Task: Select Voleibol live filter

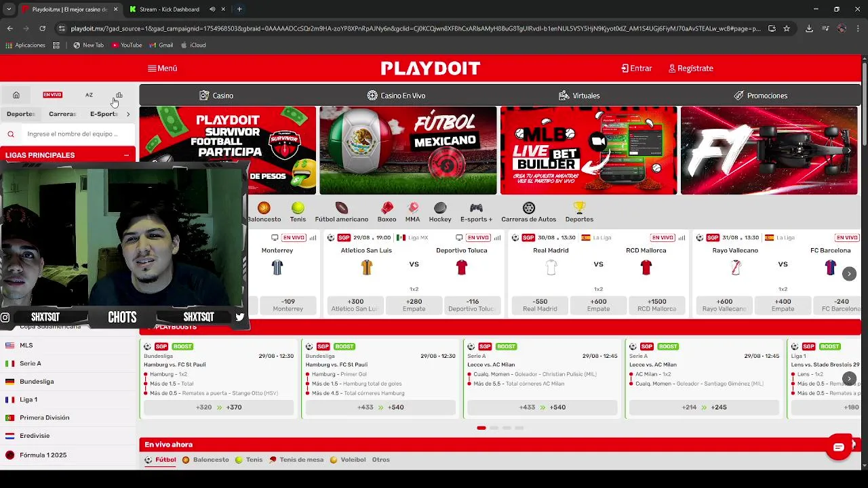Action: (x=348, y=460)
